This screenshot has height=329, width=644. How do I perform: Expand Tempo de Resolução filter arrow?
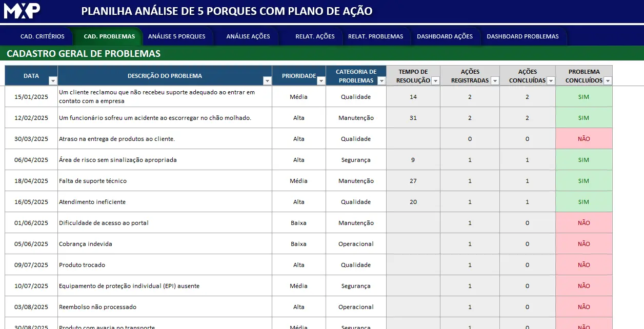pyautogui.click(x=435, y=81)
